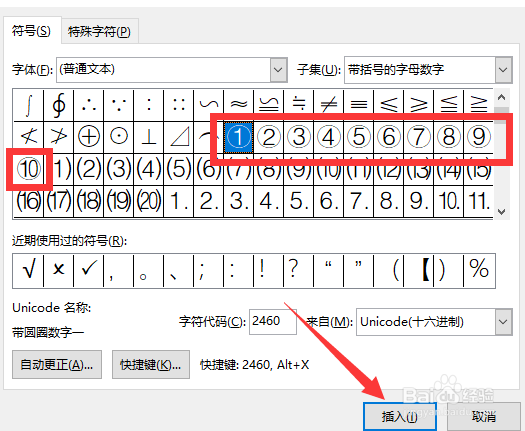
Task: Choose the 。 recently used symbol
Action: tap(149, 270)
